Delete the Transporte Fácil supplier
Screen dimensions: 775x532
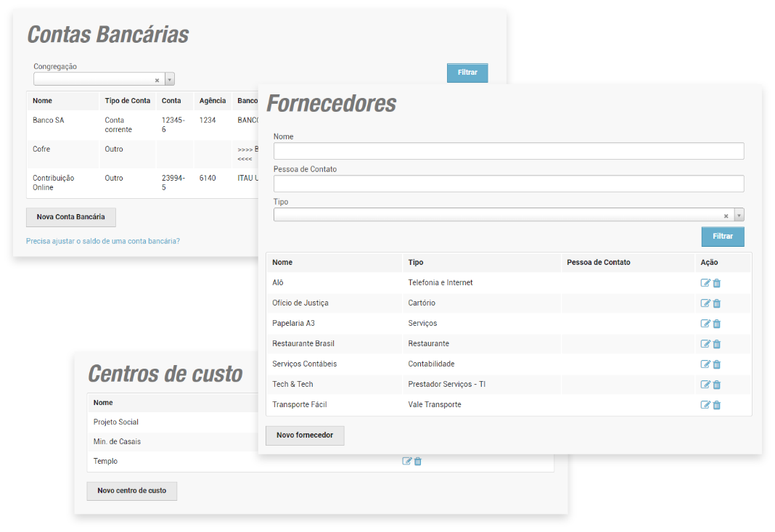[x=717, y=404]
